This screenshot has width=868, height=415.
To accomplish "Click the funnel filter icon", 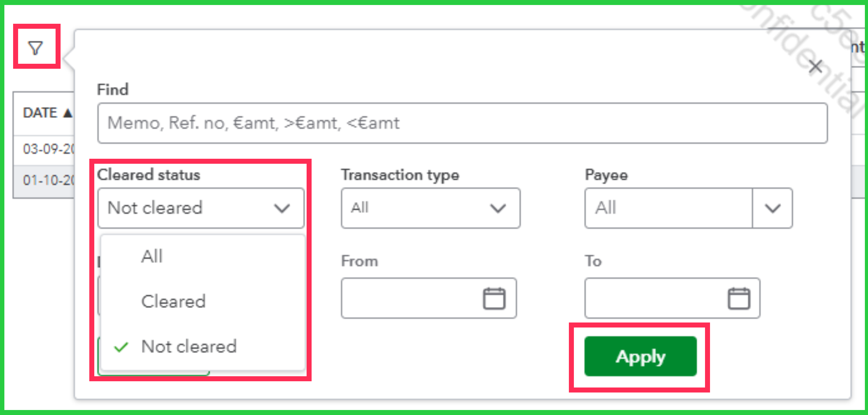I will click(35, 48).
